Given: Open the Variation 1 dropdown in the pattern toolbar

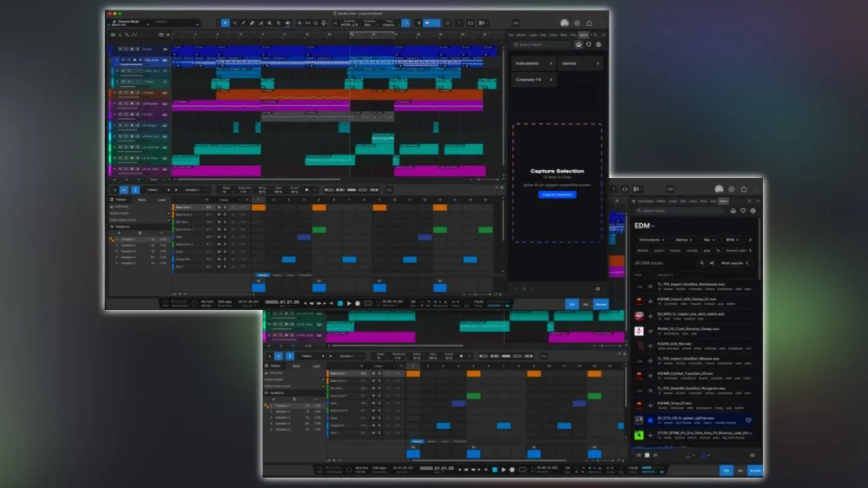Looking at the screenshot, I should [194, 190].
